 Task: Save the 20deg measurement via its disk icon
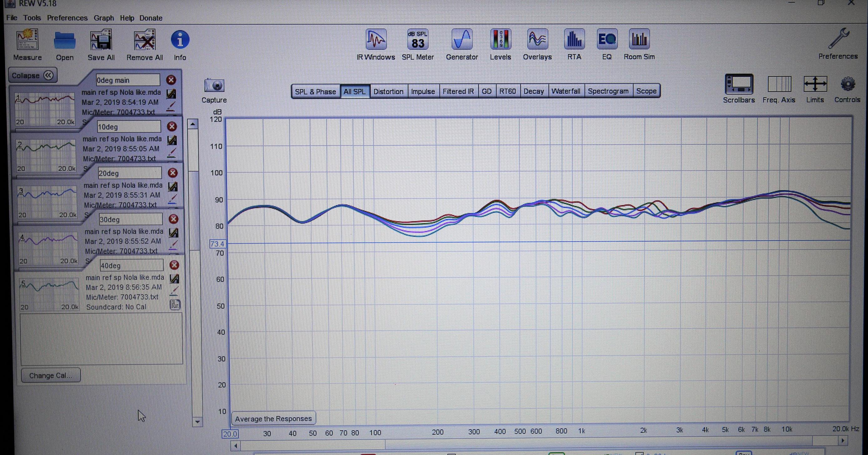173,187
